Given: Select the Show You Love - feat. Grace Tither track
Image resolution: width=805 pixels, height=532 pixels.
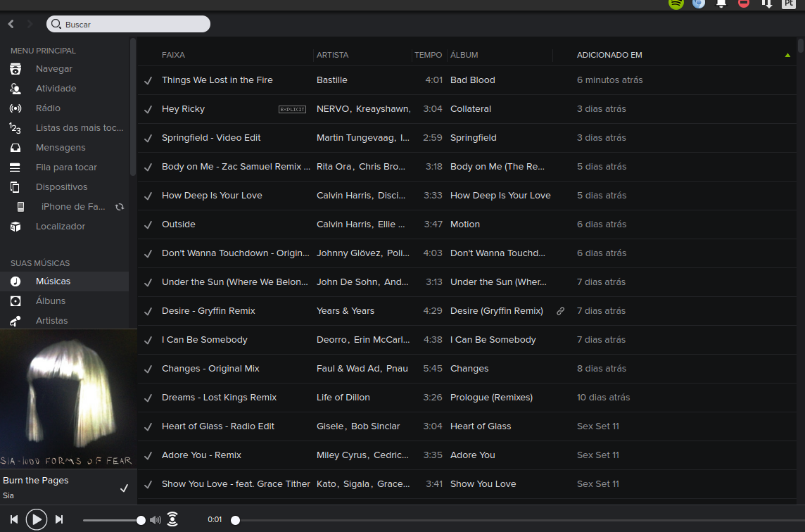Looking at the screenshot, I should click(x=236, y=484).
